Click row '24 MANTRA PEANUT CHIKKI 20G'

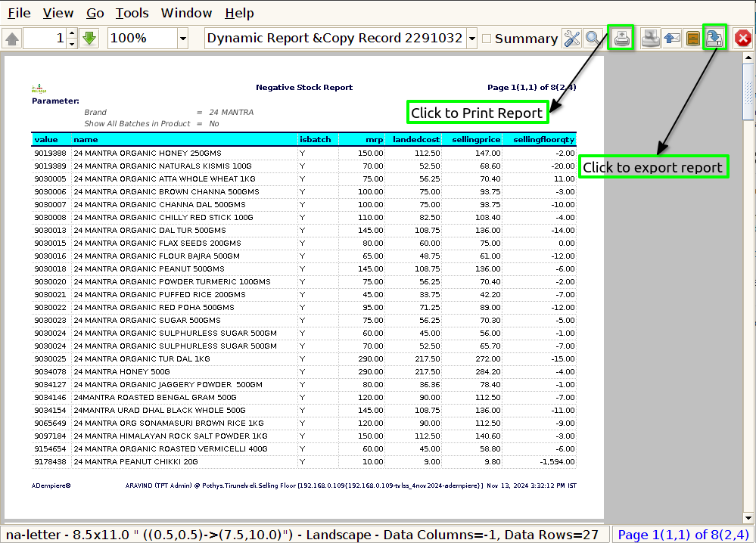click(303, 462)
